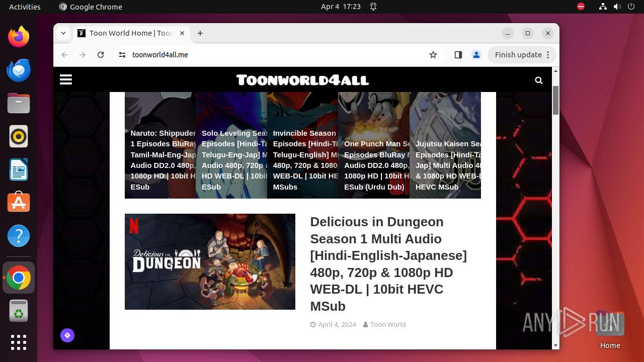Open the Delicious in Dungeon Season 1 title
Screen dimensions: 644x362
click(388, 264)
